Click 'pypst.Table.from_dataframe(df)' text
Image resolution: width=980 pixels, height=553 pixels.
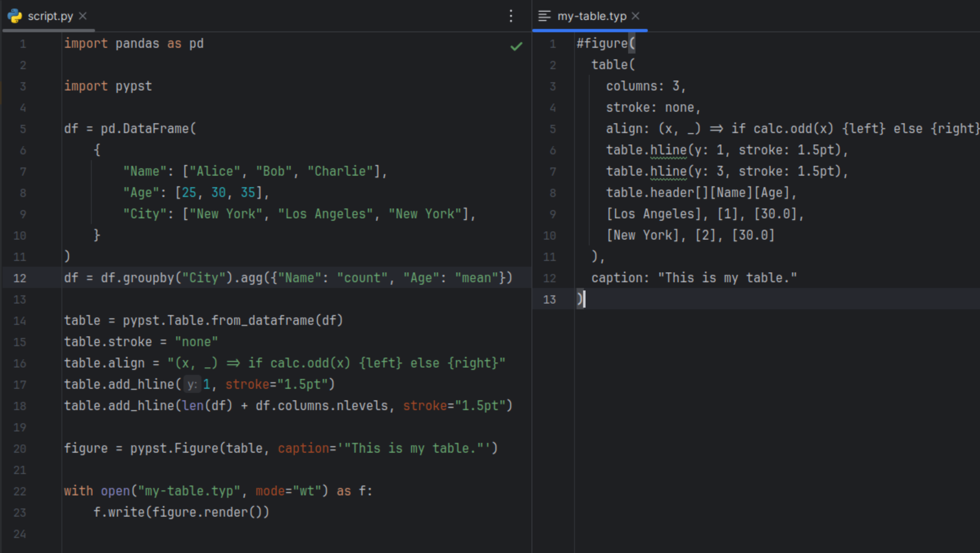click(233, 320)
